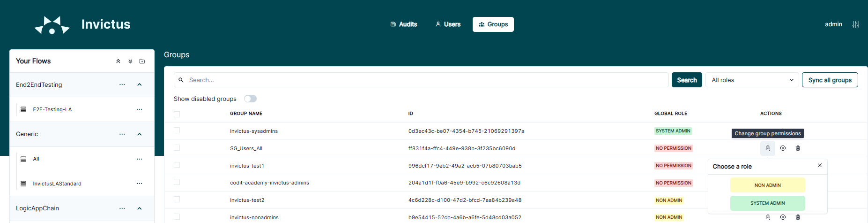Collapse the End2EndTesting folder

pos(139,85)
